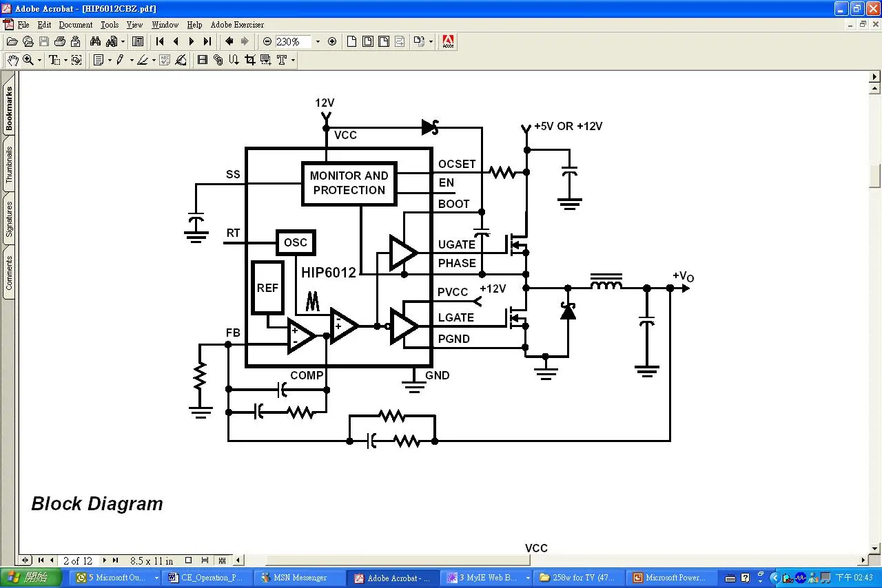Viewport: 882px width, 588px height.
Task: Open the Help menu
Action: tap(195, 25)
